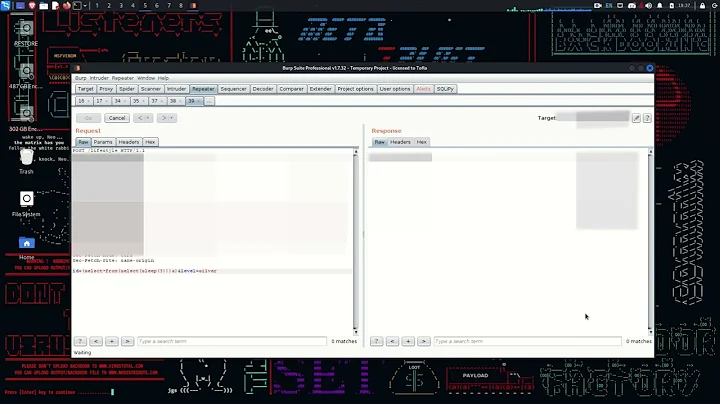Switch to workspace 3 in the panel
The width and height of the screenshot is (720, 404).
pos(121,6)
